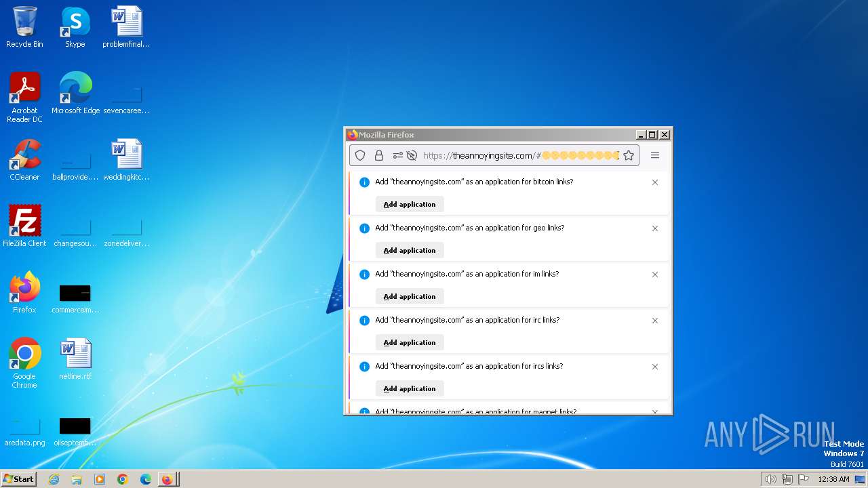Image resolution: width=868 pixels, height=488 pixels.
Task: Dismiss the irc links notification
Action: (x=655, y=321)
